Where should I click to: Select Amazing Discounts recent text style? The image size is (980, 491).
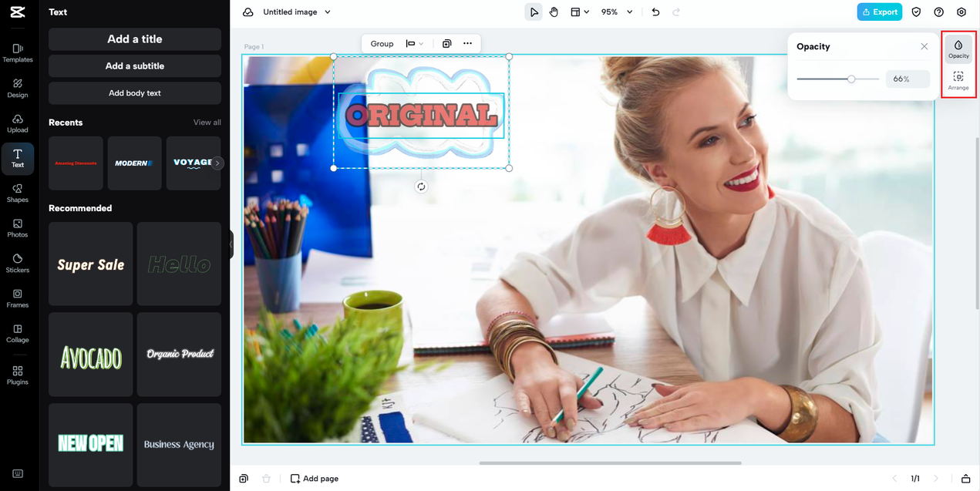pos(76,163)
